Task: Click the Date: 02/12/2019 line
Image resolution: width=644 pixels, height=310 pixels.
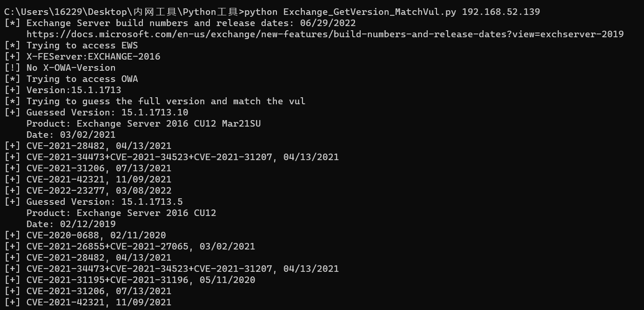Action: click(71, 224)
